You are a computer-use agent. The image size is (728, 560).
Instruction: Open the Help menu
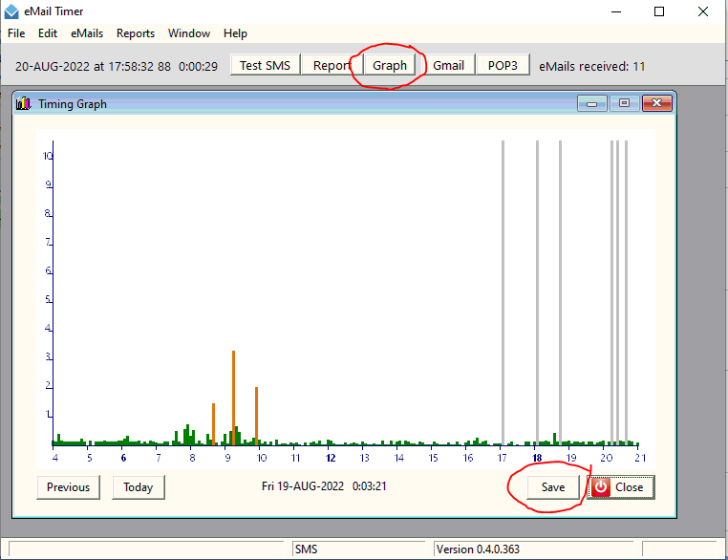[x=235, y=33]
